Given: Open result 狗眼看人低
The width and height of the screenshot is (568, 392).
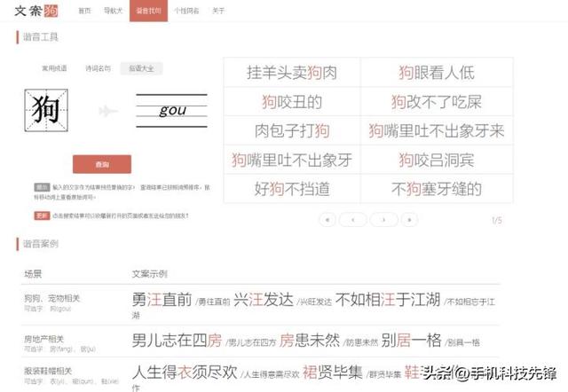Looking at the screenshot, I should [x=437, y=73].
